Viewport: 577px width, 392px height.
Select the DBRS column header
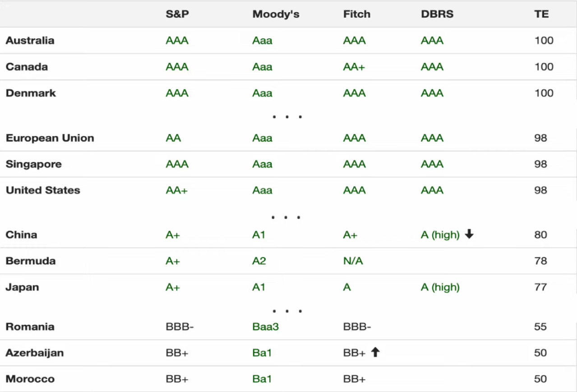[x=437, y=14]
